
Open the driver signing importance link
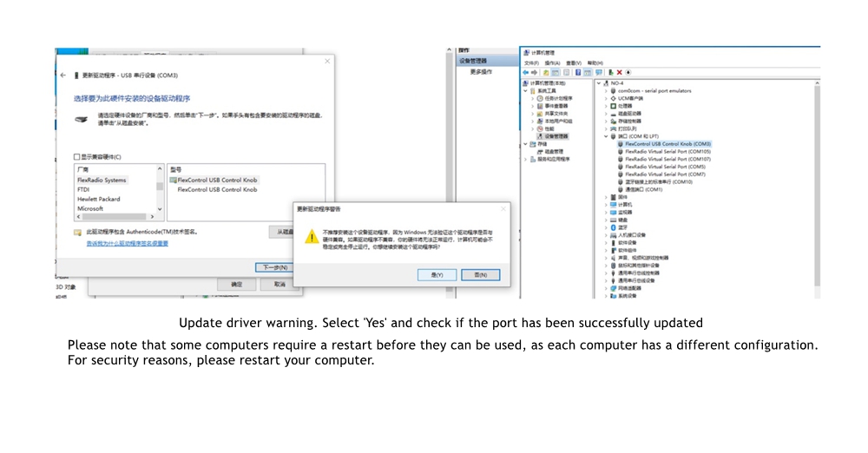[127, 244]
